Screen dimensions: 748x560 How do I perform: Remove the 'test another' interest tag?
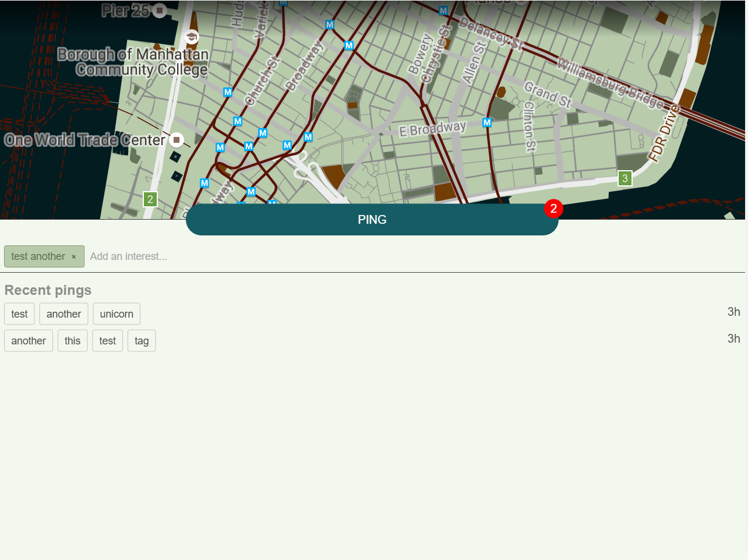74,257
